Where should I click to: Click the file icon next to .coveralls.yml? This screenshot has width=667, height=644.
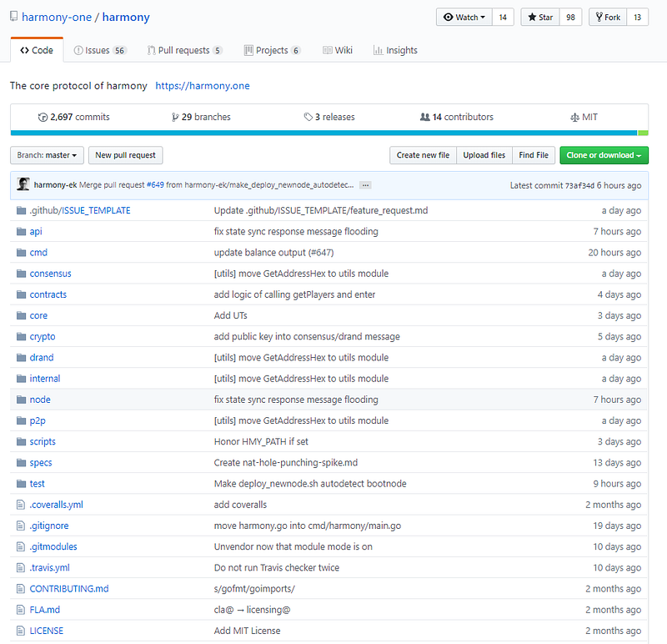pos(20,505)
